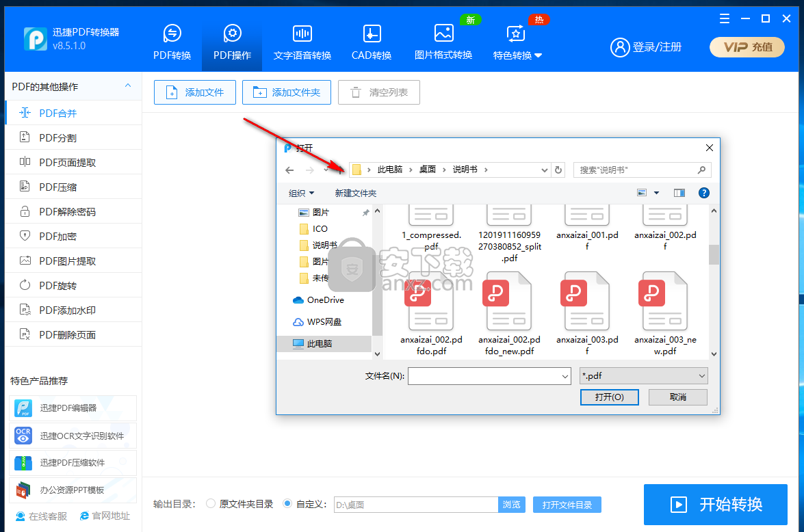This screenshot has width=804, height=532.
Task: Select file anxaizai_003_new.pdf
Action: (x=665, y=314)
